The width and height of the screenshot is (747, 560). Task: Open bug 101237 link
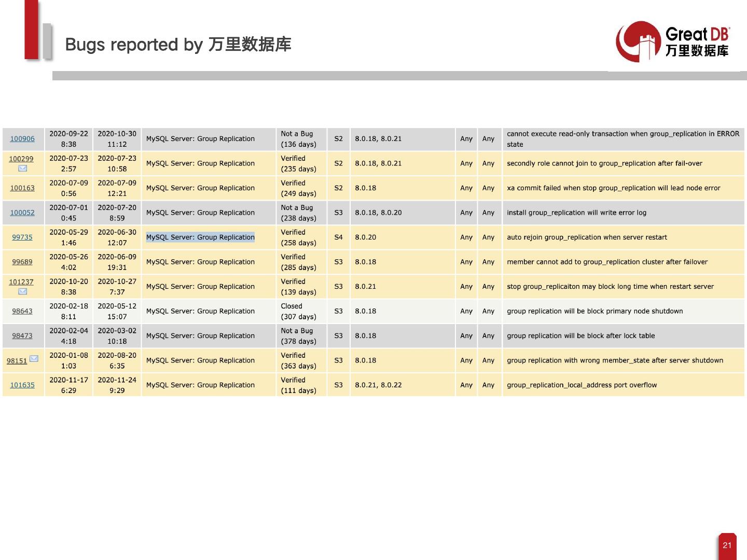(x=21, y=282)
